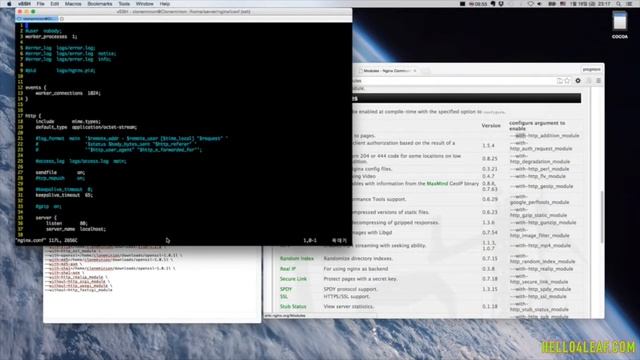Image resolution: width=640 pixels, height=360 pixels.
Task: Open Notification Center icon in menu bar
Action: click(629, 4)
